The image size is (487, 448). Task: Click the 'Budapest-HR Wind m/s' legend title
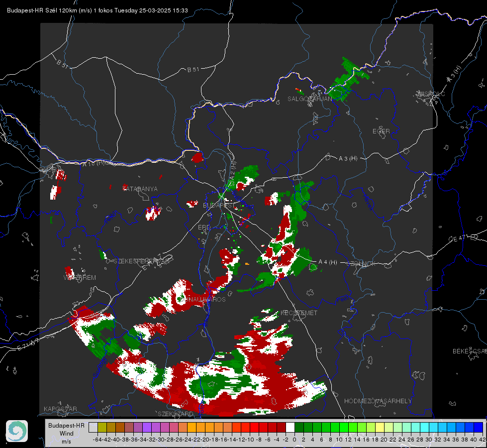coord(66,434)
